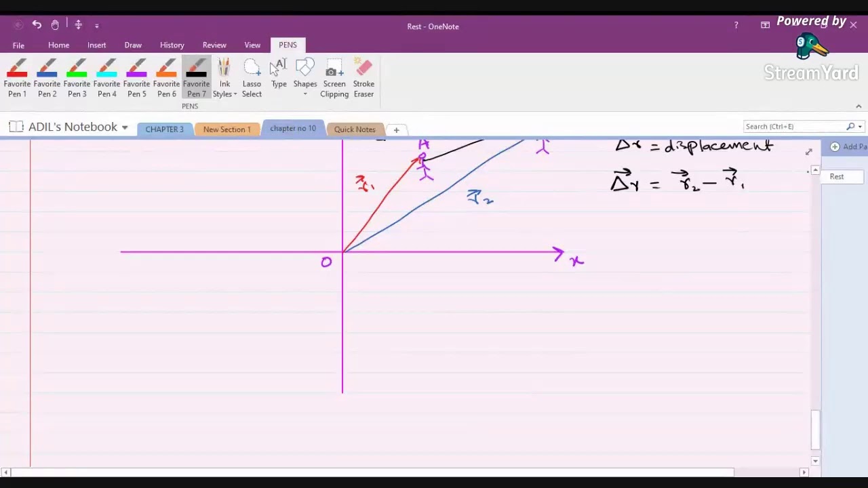Open the CHAPTER 3 section tab
The width and height of the screenshot is (868, 488).
[164, 129]
